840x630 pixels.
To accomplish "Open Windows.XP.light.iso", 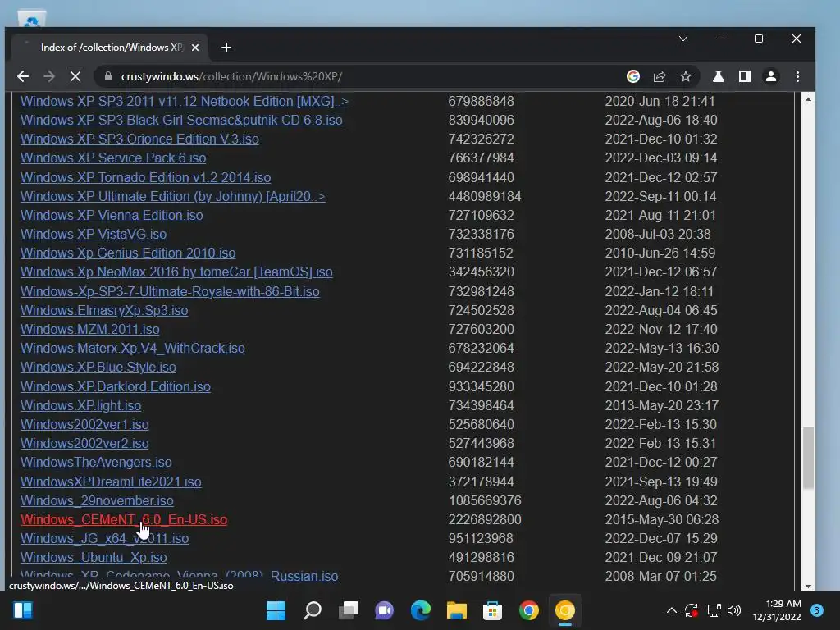I will tap(81, 405).
